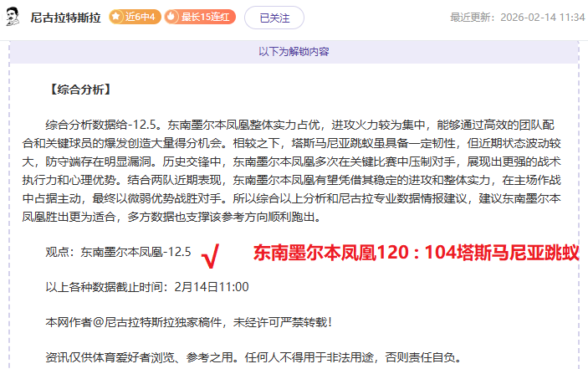Toggle the 已关注 follow button
Image resolution: width=588 pixels, height=369 pixels.
tap(274, 18)
